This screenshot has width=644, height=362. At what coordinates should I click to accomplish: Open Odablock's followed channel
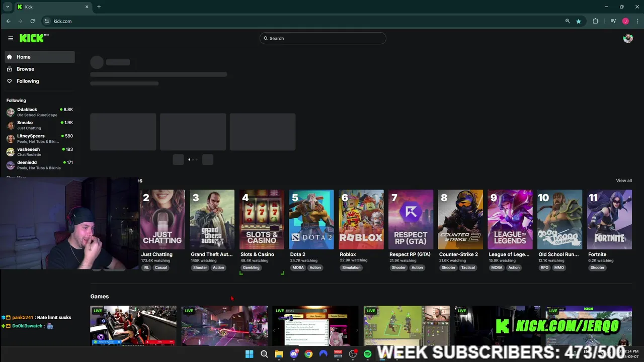point(40,112)
